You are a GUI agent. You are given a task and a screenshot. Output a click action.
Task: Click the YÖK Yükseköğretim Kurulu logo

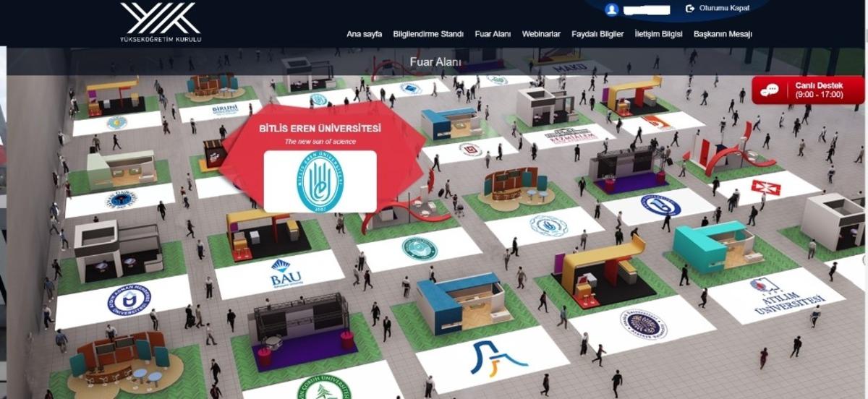coord(161,22)
